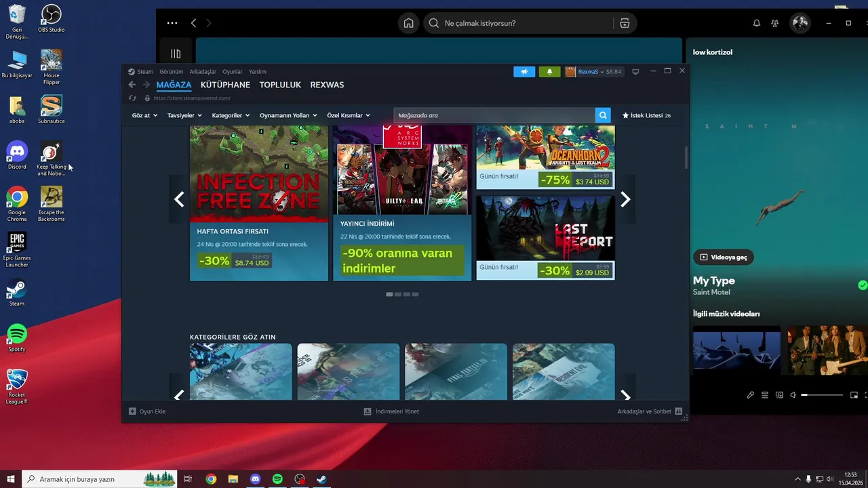
Task: Open Yardım menu
Action: [x=258, y=72]
